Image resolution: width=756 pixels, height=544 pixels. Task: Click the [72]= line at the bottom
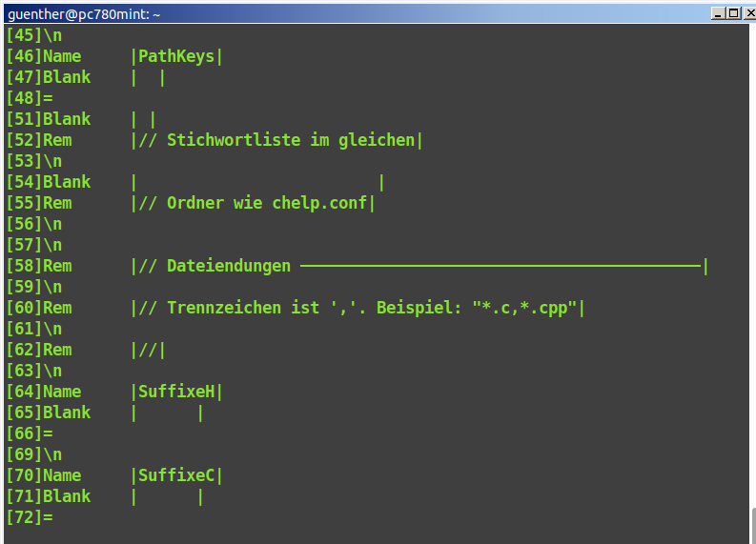point(29,517)
